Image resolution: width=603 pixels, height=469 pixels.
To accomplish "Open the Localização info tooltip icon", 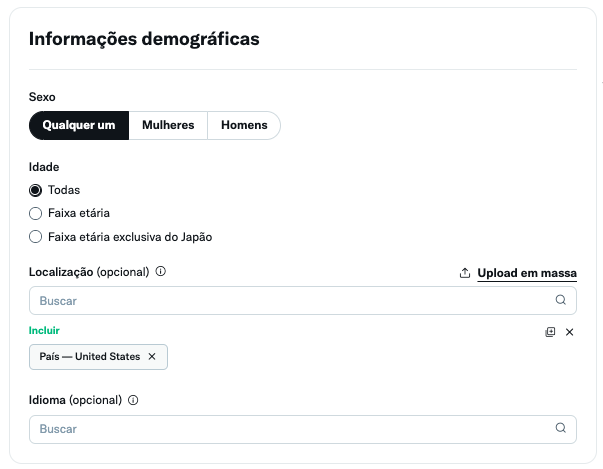I will pos(161,271).
